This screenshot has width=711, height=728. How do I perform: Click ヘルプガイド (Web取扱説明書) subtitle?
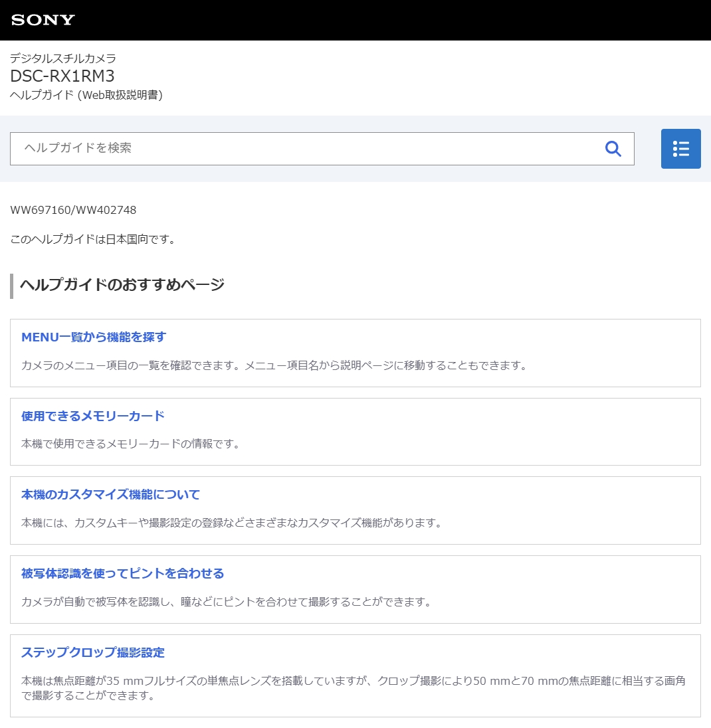86,95
